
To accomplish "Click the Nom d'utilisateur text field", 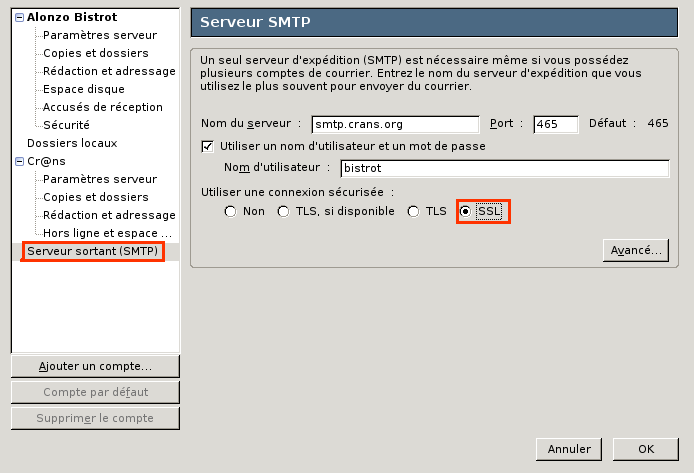I will point(504,168).
